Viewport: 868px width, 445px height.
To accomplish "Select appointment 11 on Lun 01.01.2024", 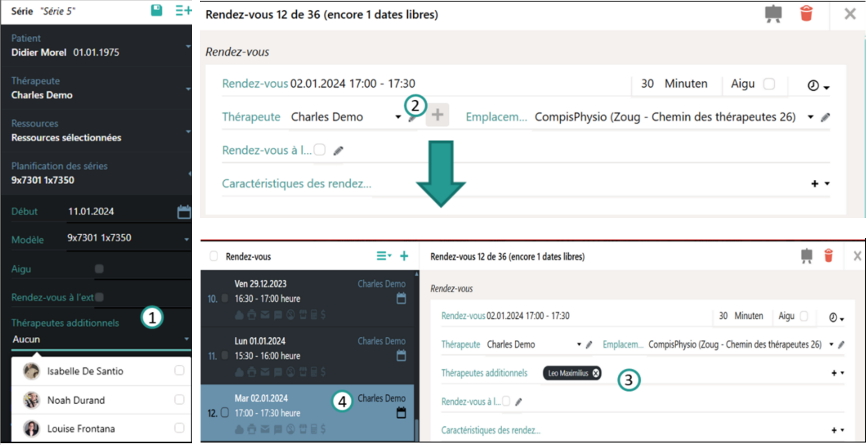I will [310, 356].
